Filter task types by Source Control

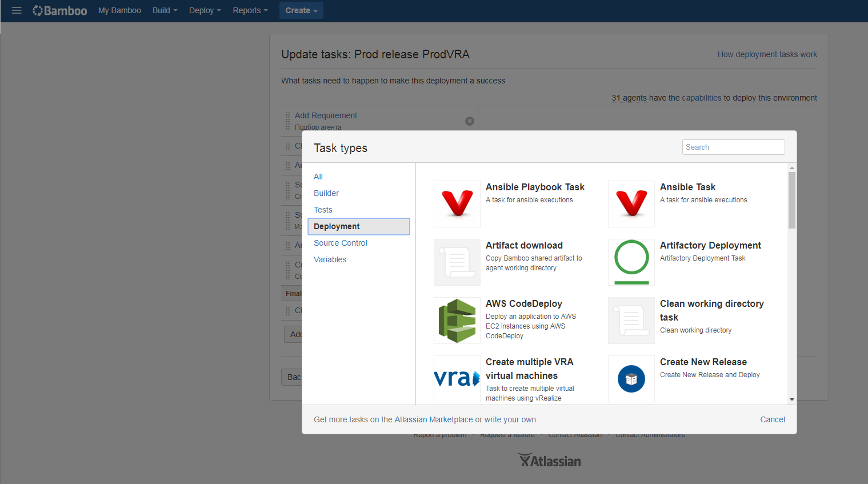coord(341,243)
